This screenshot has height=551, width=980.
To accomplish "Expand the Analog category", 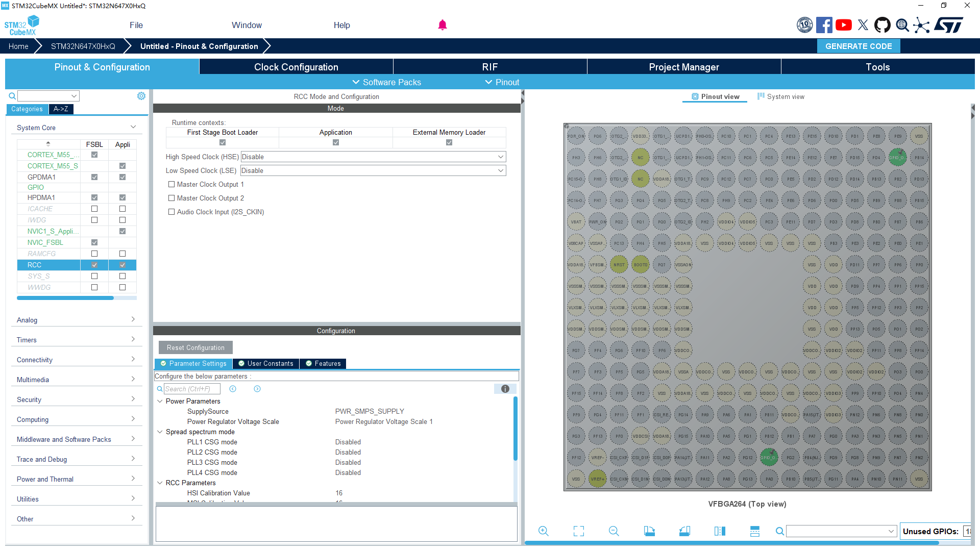I will 77,320.
